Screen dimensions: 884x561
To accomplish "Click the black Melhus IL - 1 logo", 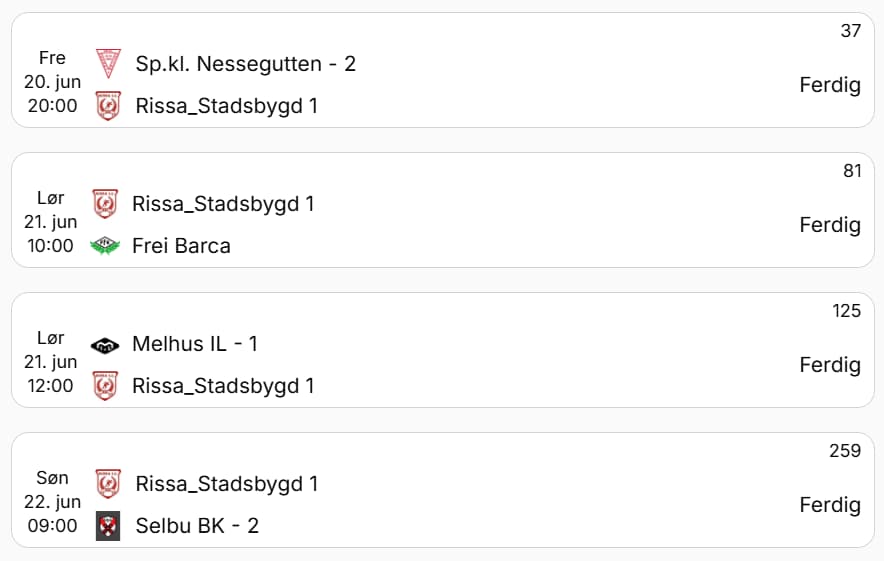I will click(104, 345).
